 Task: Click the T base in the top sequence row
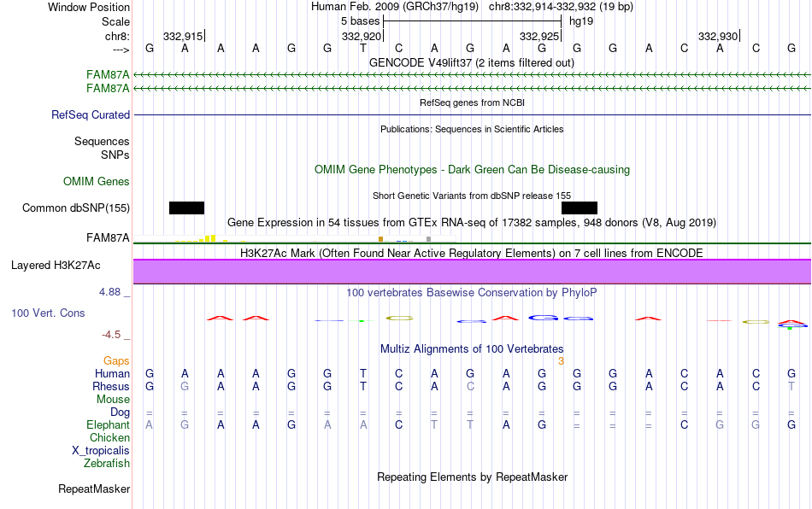coord(363,48)
